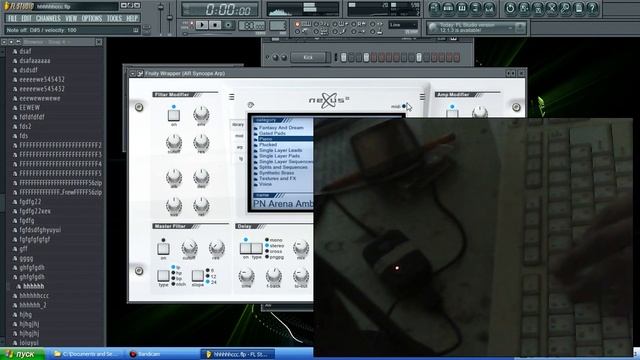Select browser item EEWEW
The image size is (640, 360).
[30, 108]
